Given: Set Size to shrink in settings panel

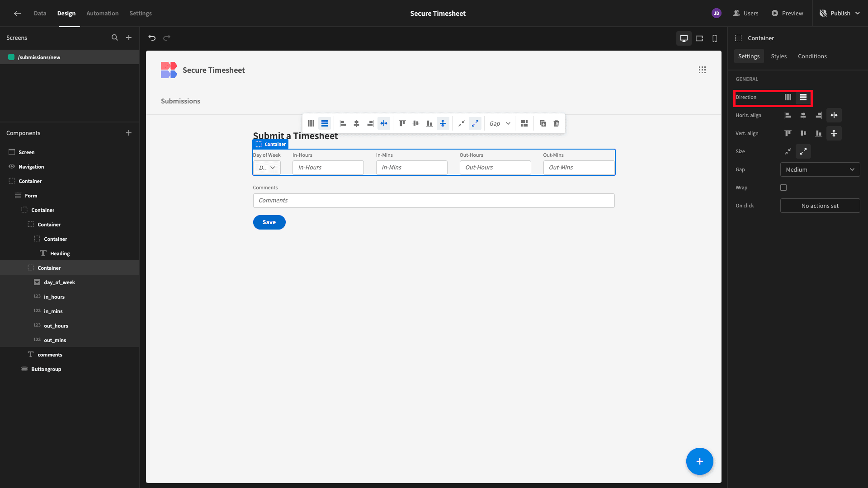Looking at the screenshot, I should click(788, 151).
